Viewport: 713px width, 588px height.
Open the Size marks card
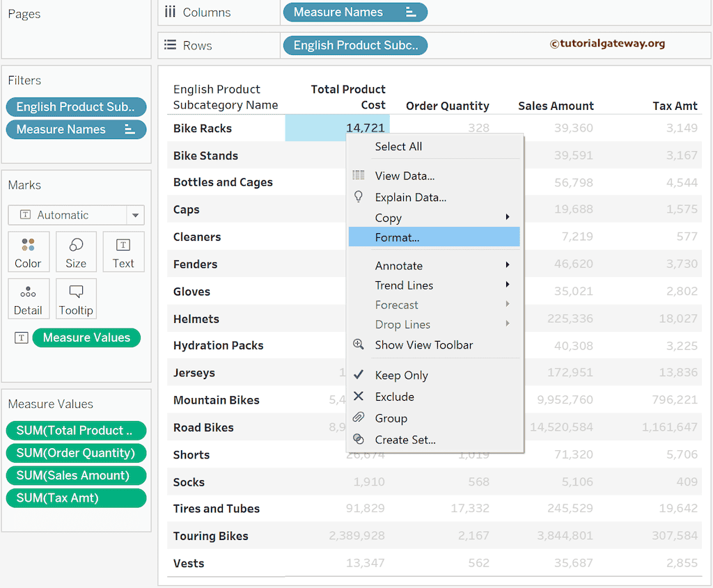76,251
